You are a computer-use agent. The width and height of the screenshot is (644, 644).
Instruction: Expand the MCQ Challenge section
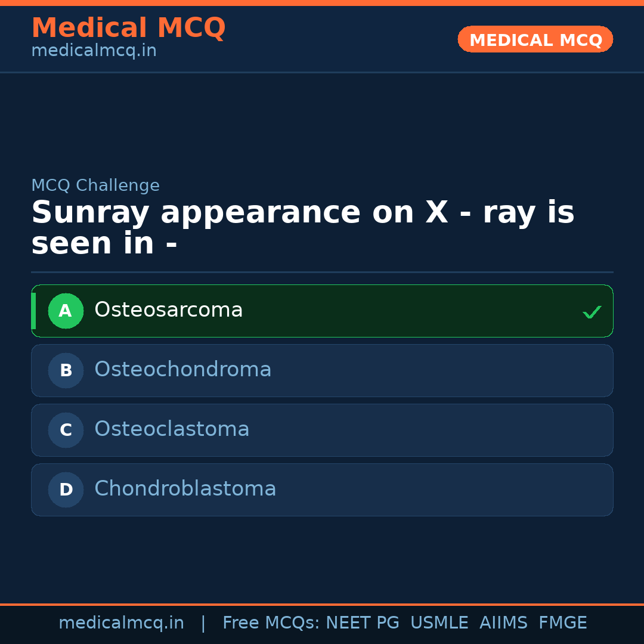click(95, 185)
